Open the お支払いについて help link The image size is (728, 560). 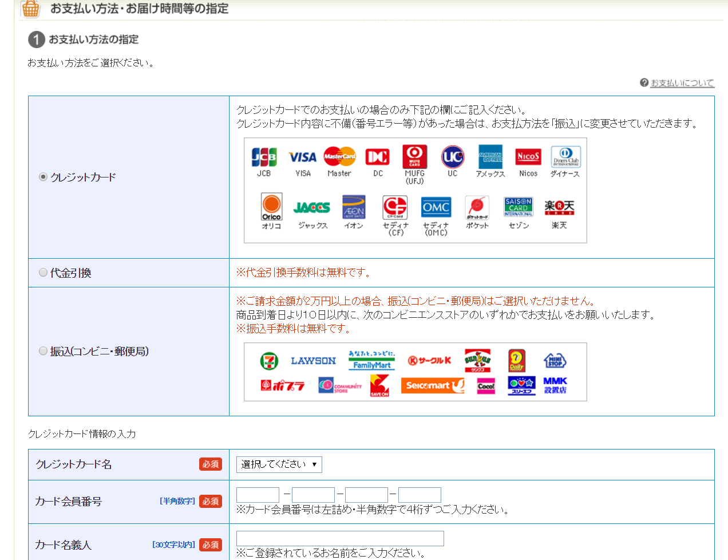[682, 83]
